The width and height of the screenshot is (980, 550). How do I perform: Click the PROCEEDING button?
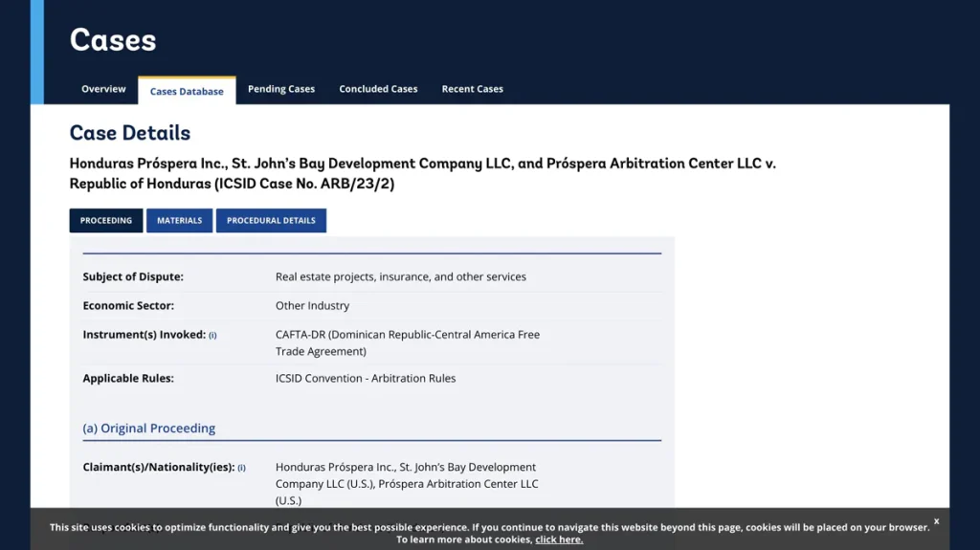pyautogui.click(x=106, y=221)
